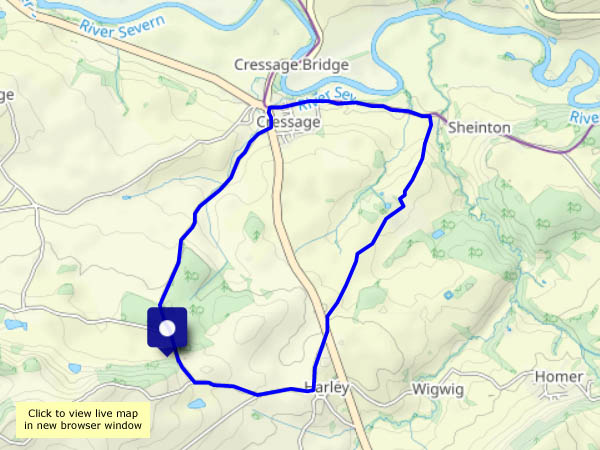Viewport: 600px width, 450px height.
Task: Click the blue route's zigzag on east side
Action: (x=402, y=201)
